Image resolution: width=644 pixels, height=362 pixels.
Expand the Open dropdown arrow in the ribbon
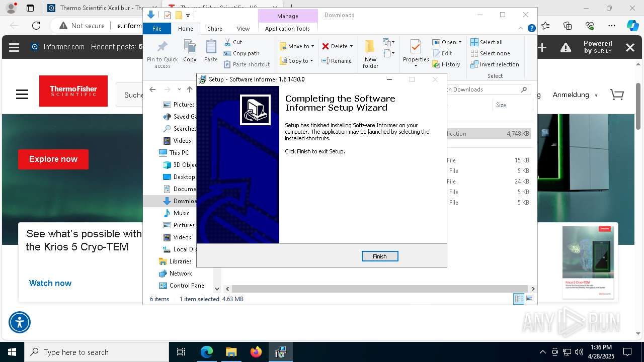point(460,42)
